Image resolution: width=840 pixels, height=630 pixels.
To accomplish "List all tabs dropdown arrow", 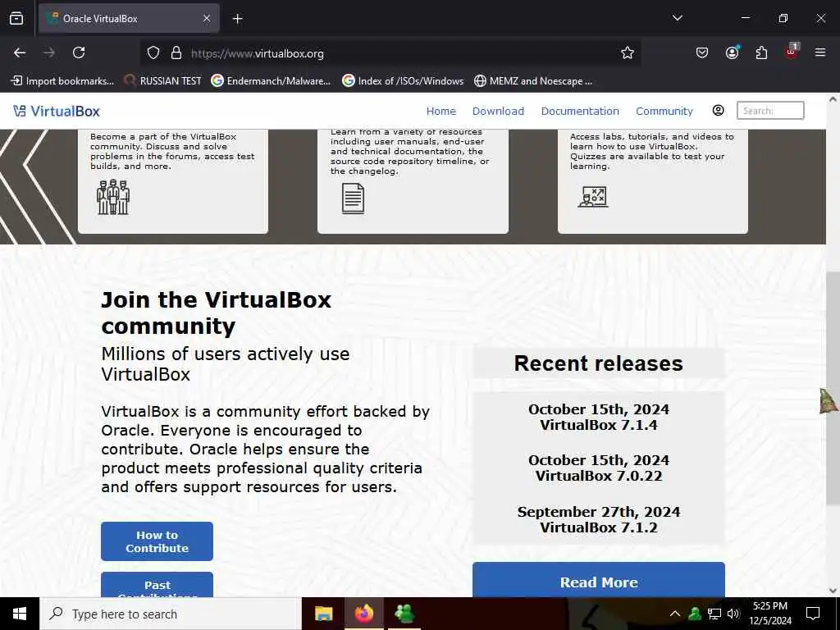I will [677, 18].
